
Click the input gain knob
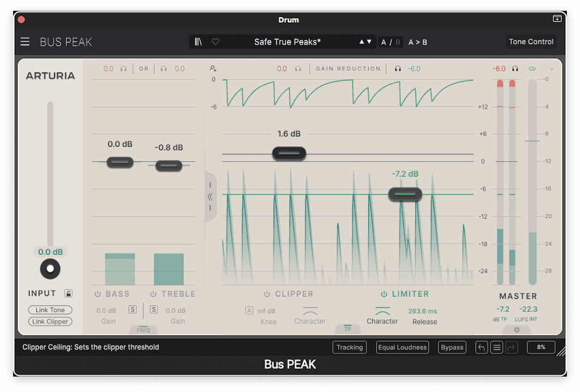tap(50, 269)
